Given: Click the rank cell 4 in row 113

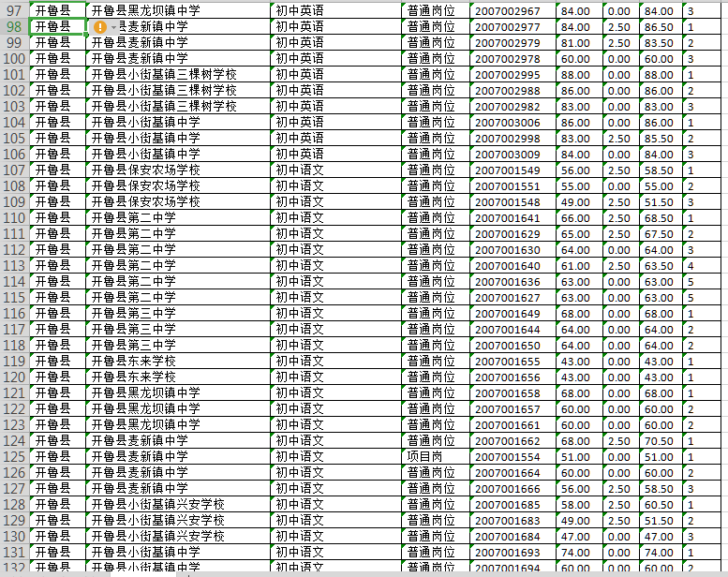Looking at the screenshot, I should click(691, 266).
